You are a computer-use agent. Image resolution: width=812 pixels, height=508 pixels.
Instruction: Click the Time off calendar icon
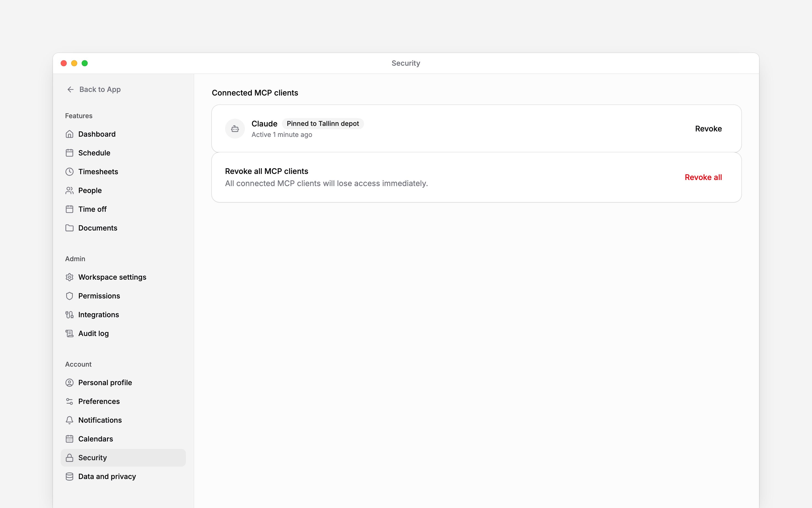point(70,209)
